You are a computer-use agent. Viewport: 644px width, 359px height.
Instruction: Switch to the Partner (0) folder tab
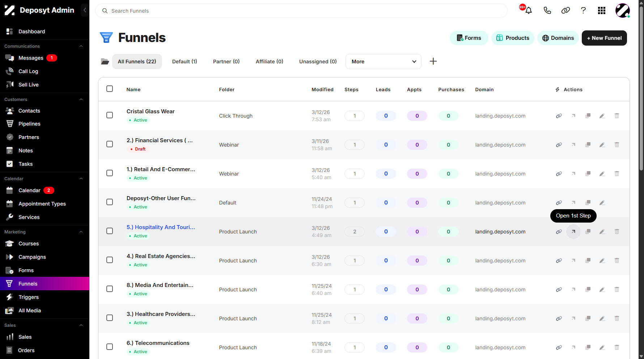226,62
